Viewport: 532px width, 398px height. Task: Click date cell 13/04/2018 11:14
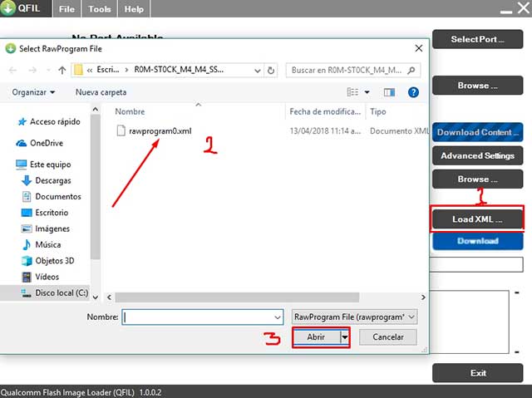[325, 130]
